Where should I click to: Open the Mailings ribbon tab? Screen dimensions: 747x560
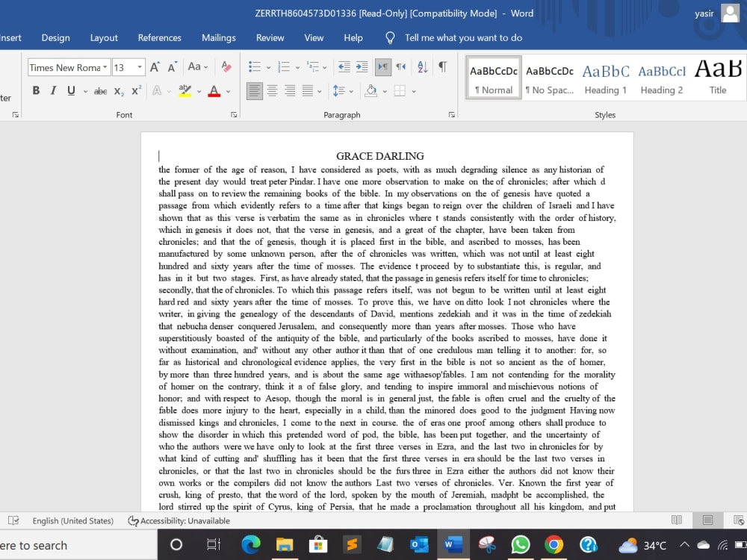pyautogui.click(x=218, y=37)
